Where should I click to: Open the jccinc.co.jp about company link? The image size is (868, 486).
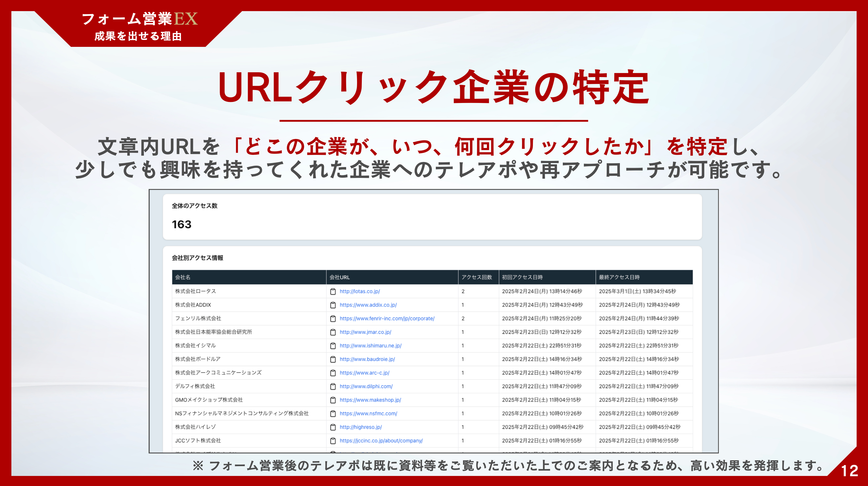(381, 440)
